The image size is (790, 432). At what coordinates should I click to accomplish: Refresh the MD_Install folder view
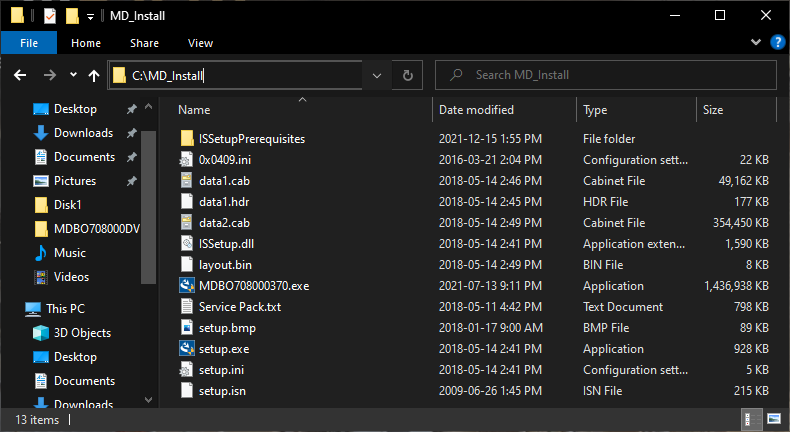pos(407,75)
